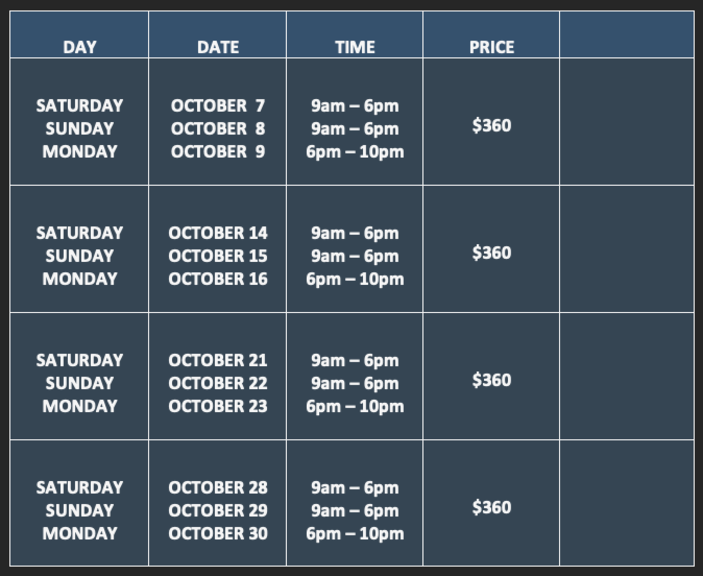Click the blank cell beside first $360 price
Image resolution: width=703 pixels, height=576 pixels.
[x=627, y=121]
